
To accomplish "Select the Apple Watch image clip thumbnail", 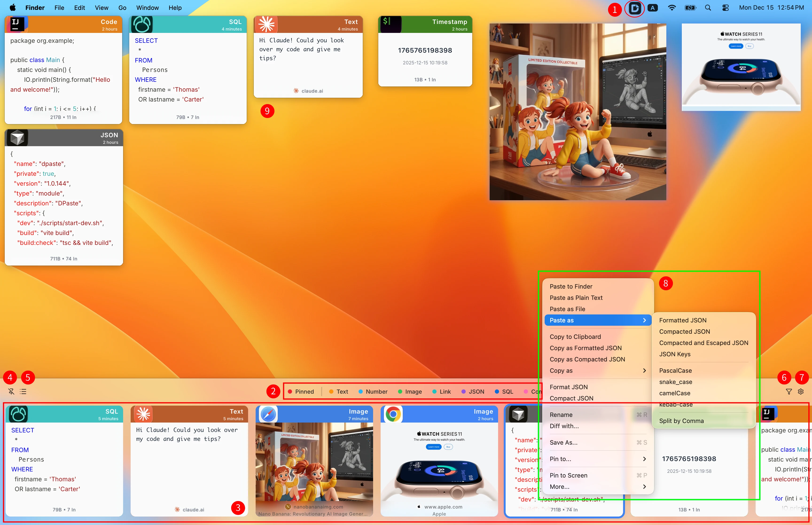I will [x=439, y=467].
